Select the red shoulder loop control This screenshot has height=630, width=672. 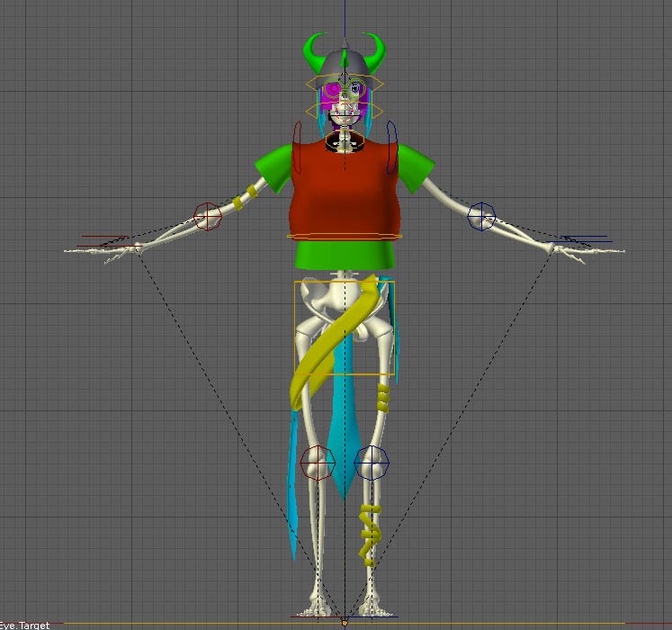point(297,147)
